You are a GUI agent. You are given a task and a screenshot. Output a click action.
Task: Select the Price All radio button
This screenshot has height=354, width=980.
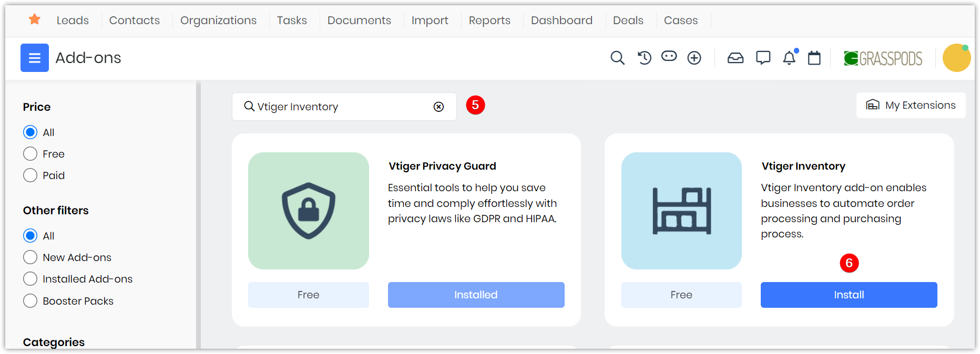click(30, 132)
